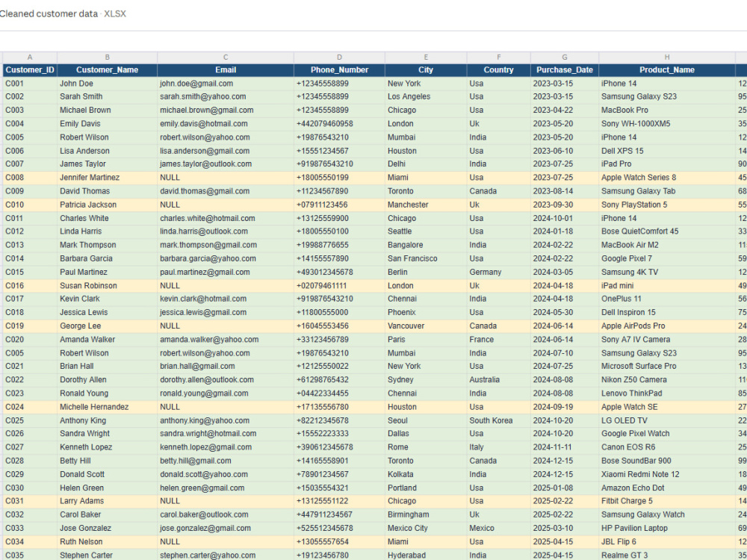This screenshot has height=560, width=747.
Task: Click the Australia country cell
Action: pyautogui.click(x=499, y=380)
